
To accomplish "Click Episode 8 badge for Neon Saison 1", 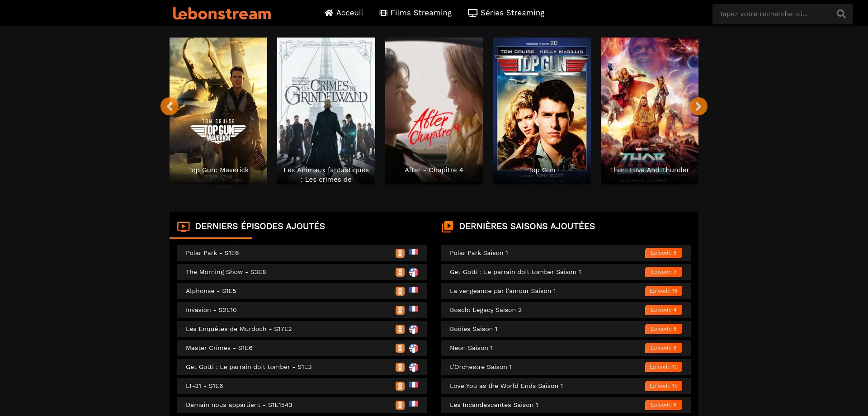I will (x=664, y=348).
